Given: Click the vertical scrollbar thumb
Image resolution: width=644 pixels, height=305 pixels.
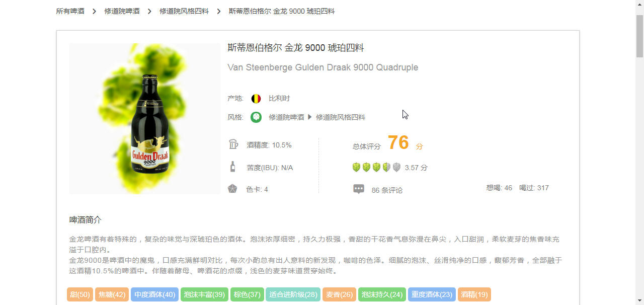Looking at the screenshot, I should click(x=639, y=36).
